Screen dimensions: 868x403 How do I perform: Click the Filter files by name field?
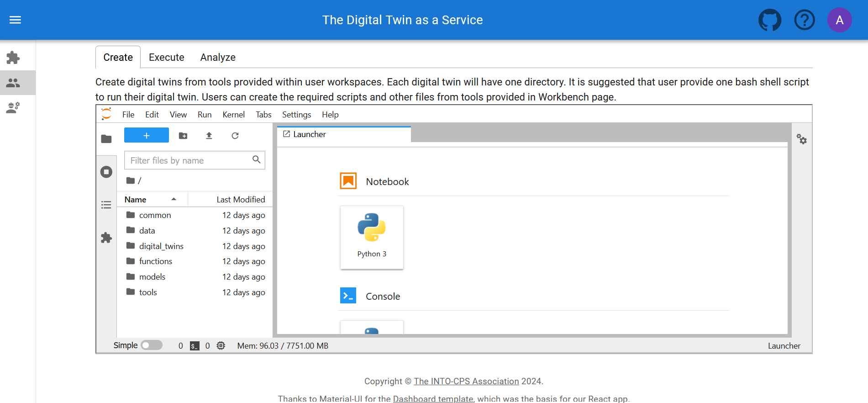pos(195,160)
